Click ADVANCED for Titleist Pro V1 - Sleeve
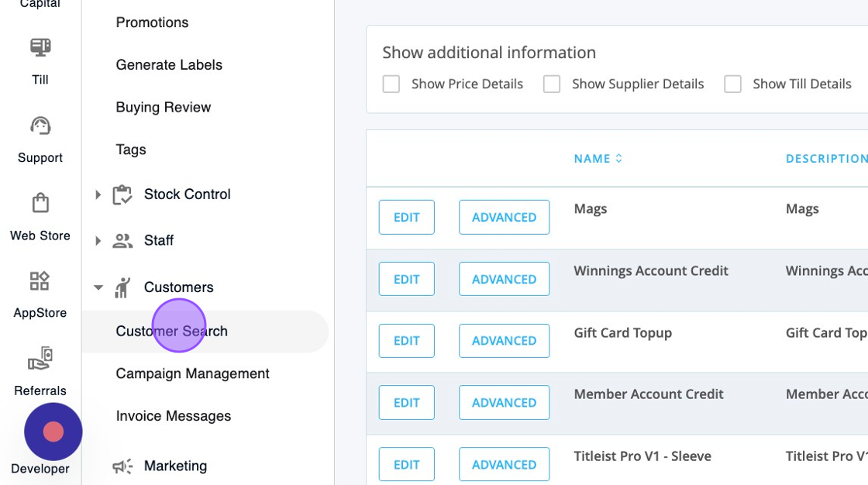Screen dimensions: 868x485 coord(505,465)
